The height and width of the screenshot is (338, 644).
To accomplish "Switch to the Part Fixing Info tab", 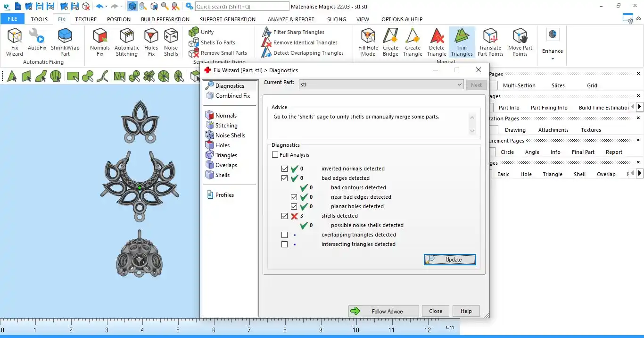I will tap(549, 108).
